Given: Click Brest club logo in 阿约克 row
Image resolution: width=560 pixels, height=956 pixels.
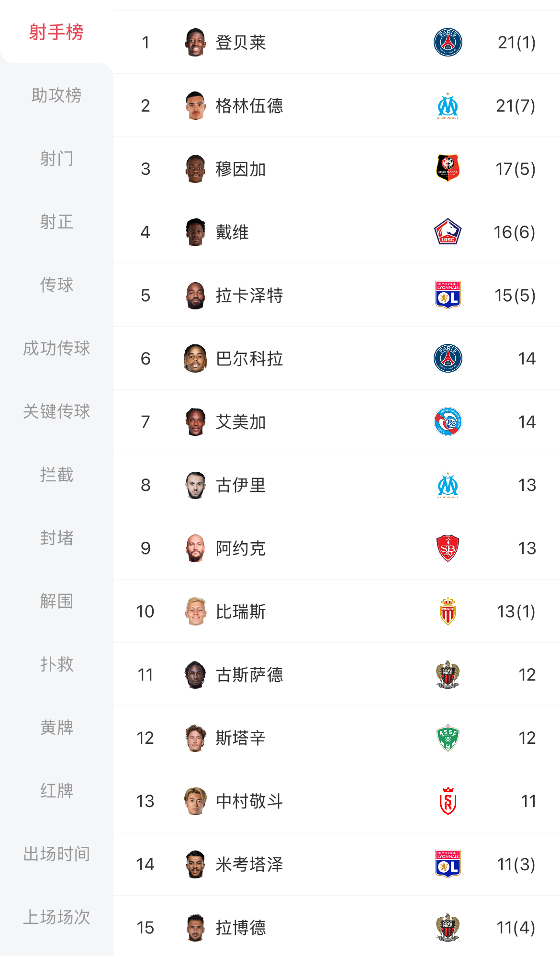Looking at the screenshot, I should tap(448, 548).
